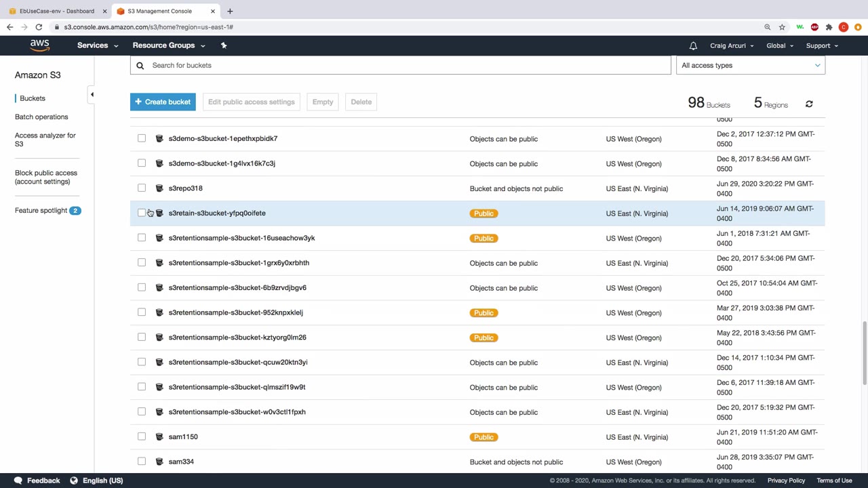Select checkbox for s3demo-s3bucket-1g4lvx16k7c3j

(x=142, y=163)
